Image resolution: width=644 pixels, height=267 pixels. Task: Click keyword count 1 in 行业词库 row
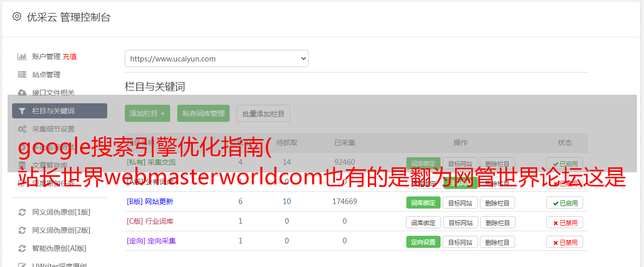(241, 221)
